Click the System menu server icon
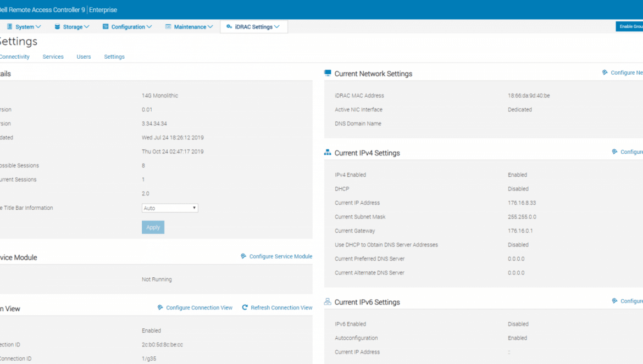Image resolution: width=643 pixels, height=364 pixels. [9, 26]
